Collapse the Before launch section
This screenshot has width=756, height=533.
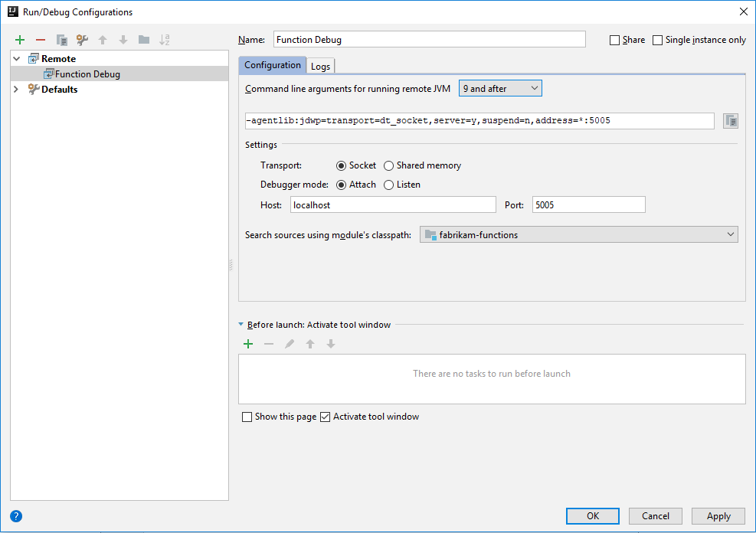pos(241,325)
